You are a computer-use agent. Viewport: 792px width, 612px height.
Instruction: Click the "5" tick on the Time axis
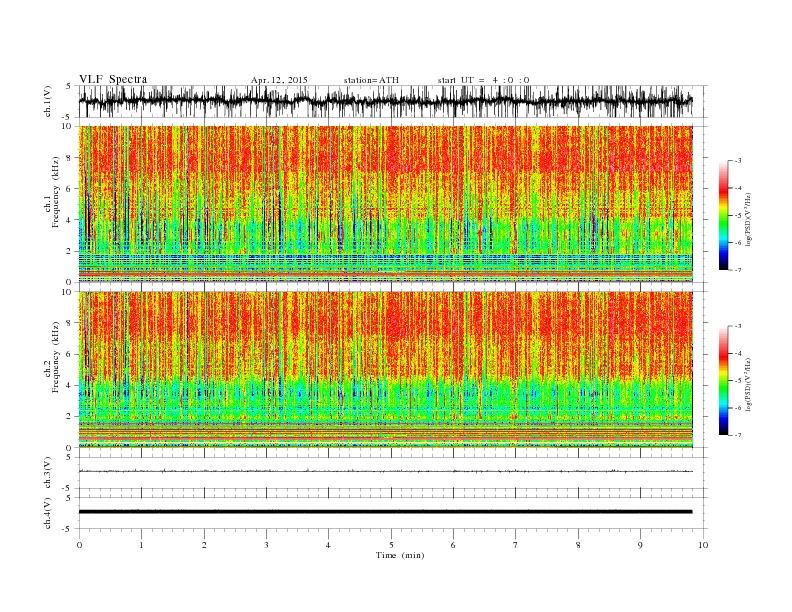click(391, 545)
